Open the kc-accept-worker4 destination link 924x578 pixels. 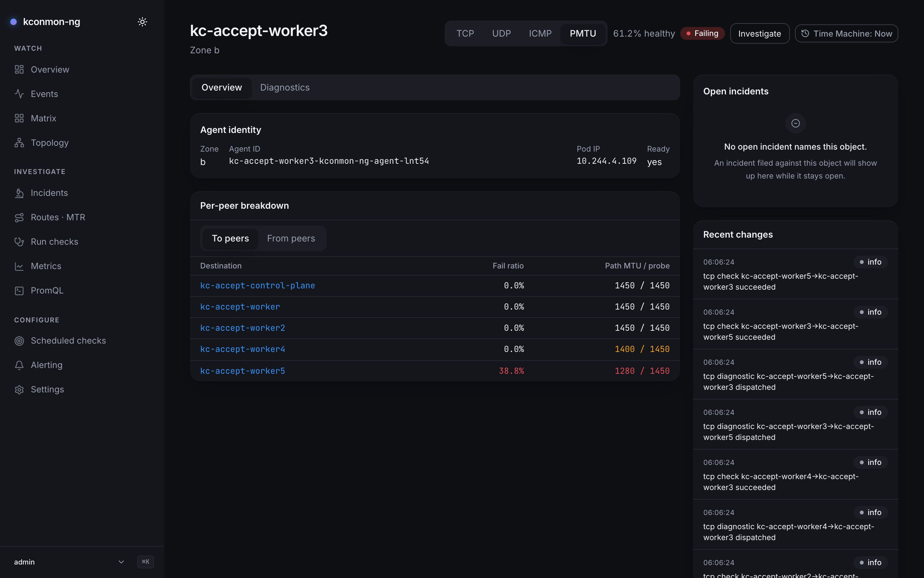pyautogui.click(x=243, y=349)
